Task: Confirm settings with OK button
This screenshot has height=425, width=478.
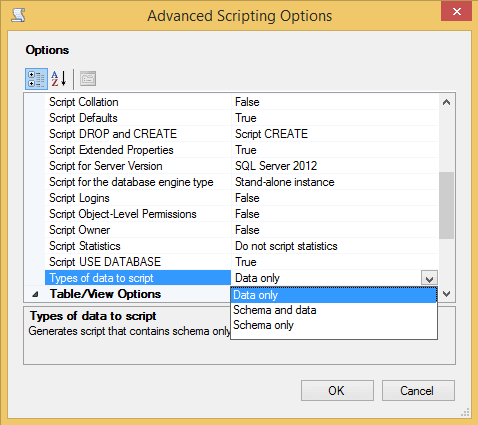Action: click(x=337, y=391)
